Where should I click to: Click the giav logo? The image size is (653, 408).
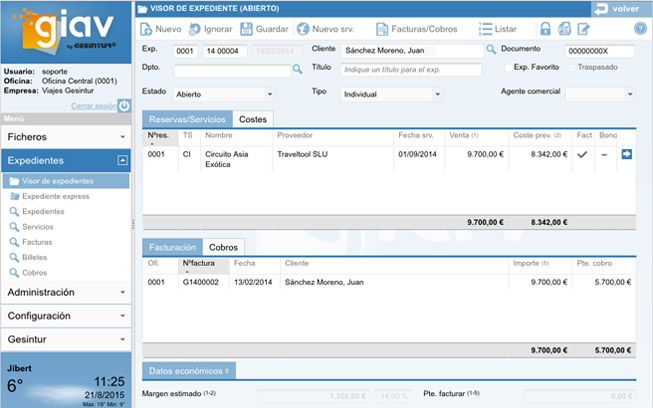[x=67, y=31]
